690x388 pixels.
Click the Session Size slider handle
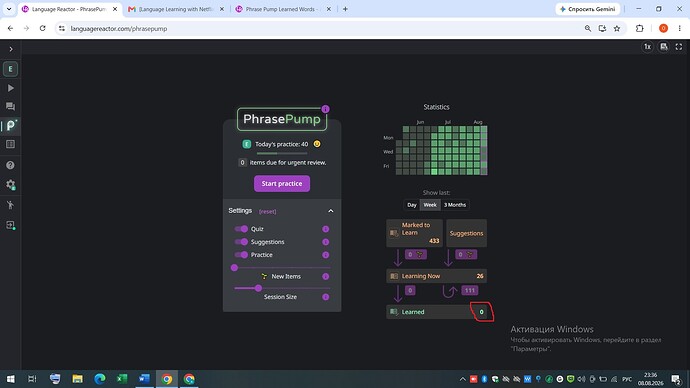tap(258, 288)
